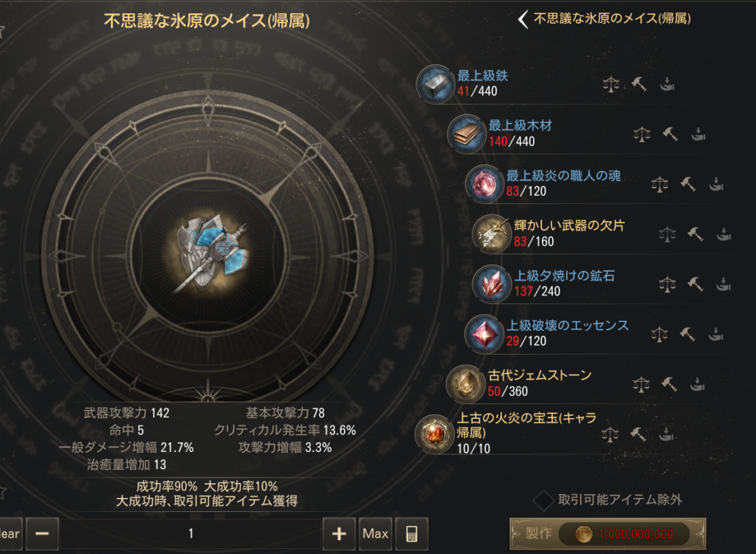Go back using the arrow beside 不思議な氷原のメイス
This screenshot has height=554, width=756.
(x=523, y=19)
